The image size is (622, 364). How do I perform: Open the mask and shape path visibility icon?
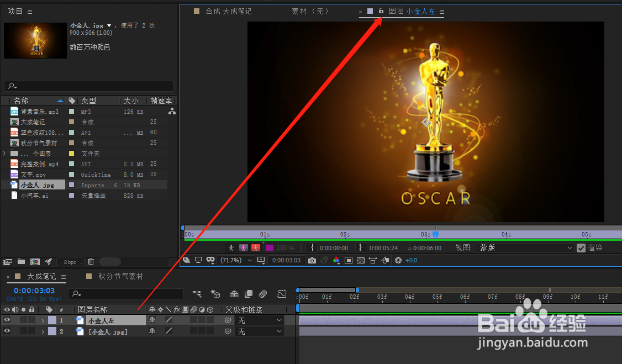point(210,260)
